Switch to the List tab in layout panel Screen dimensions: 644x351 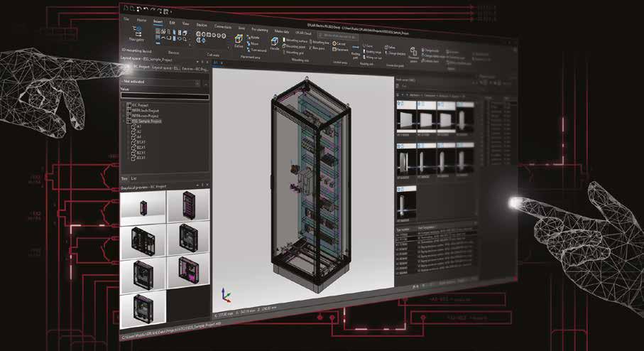tap(134, 179)
